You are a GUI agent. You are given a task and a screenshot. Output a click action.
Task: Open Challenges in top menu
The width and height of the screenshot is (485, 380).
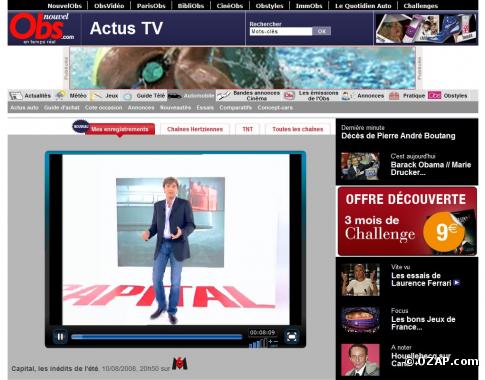(x=421, y=6)
